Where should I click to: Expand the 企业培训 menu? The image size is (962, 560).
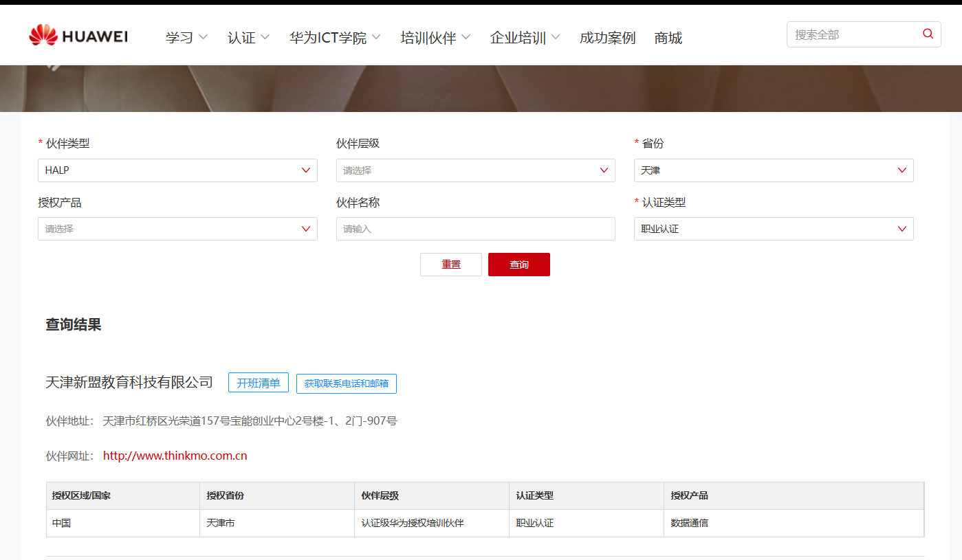pyautogui.click(x=525, y=38)
